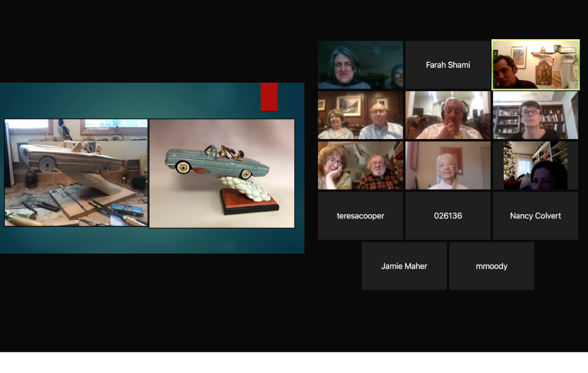Image resolution: width=588 pixels, height=373 pixels.
Task: Click the tile with the Christmas tree background
Action: point(535,165)
